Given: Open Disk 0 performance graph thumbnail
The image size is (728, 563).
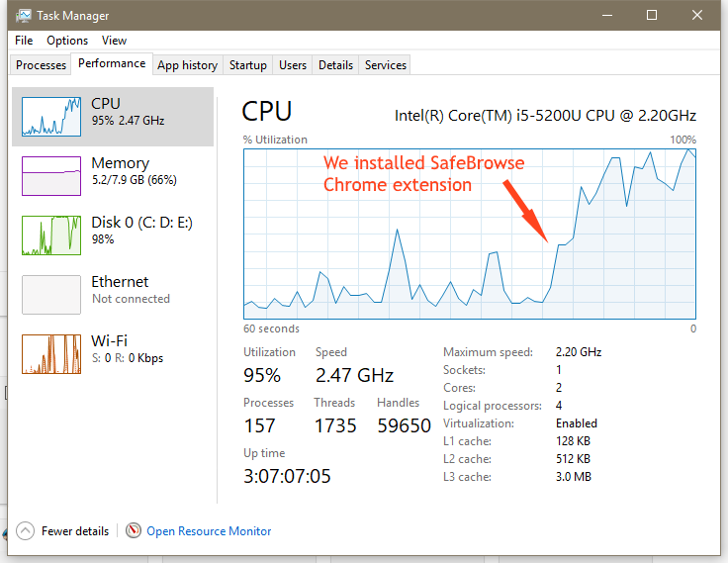Looking at the screenshot, I should click(x=51, y=235).
